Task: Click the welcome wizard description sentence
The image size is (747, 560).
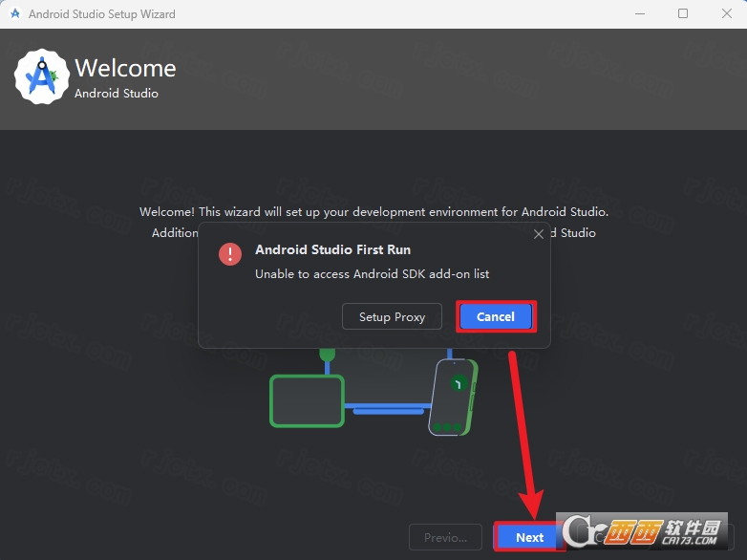Action: tap(373, 211)
